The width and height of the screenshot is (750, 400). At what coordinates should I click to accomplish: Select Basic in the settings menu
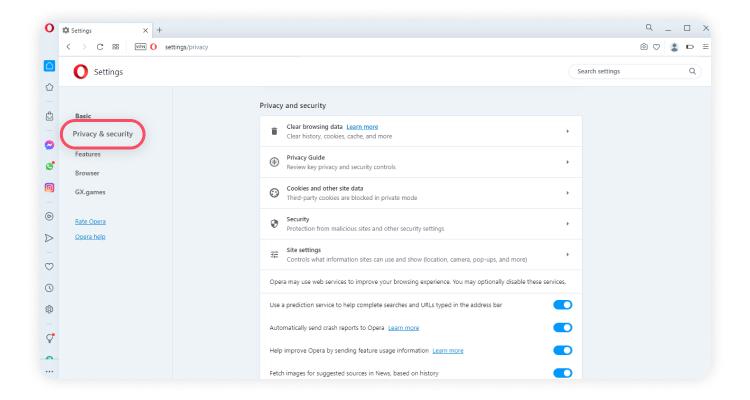83,116
